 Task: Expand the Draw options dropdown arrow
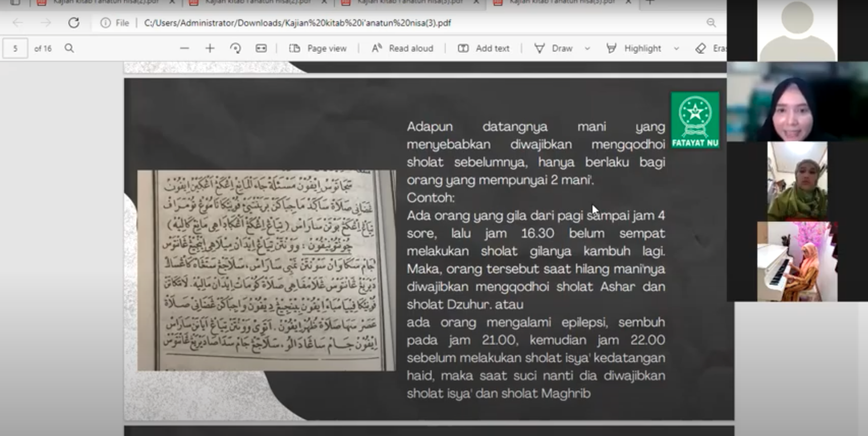click(x=587, y=48)
